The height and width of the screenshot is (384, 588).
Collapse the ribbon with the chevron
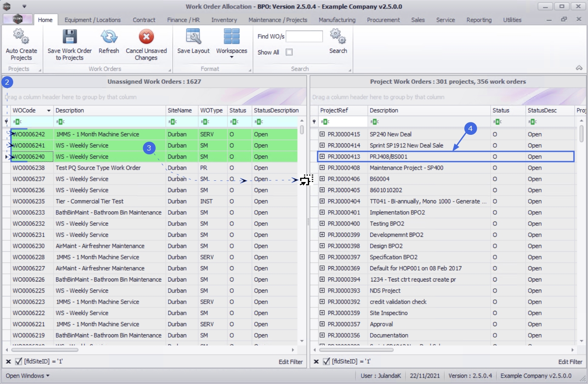coord(579,68)
